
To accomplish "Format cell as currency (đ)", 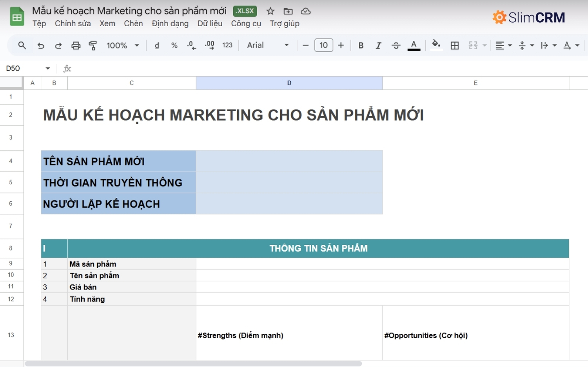I will [x=157, y=45].
